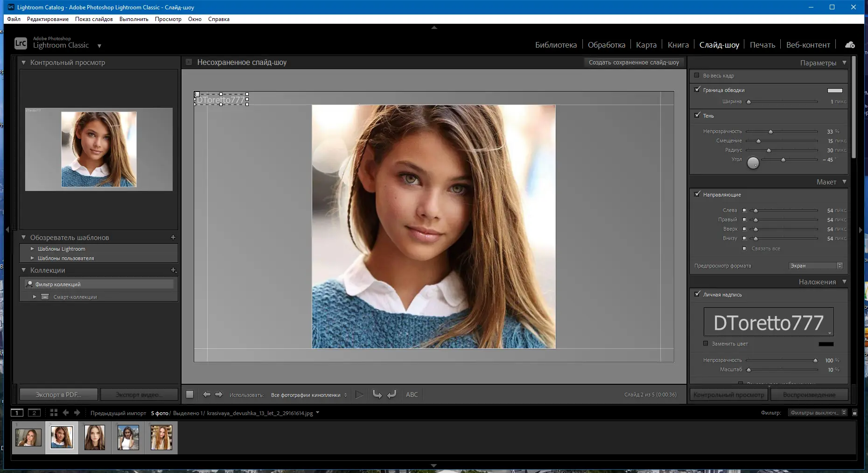Click the Экспорт в PDF button
The height and width of the screenshot is (473, 868).
pyautogui.click(x=58, y=395)
